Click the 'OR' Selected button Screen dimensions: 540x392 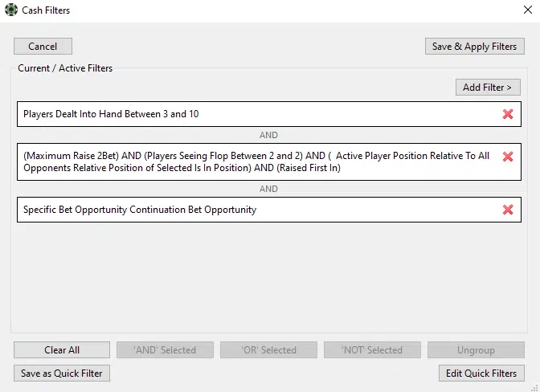[268, 349]
